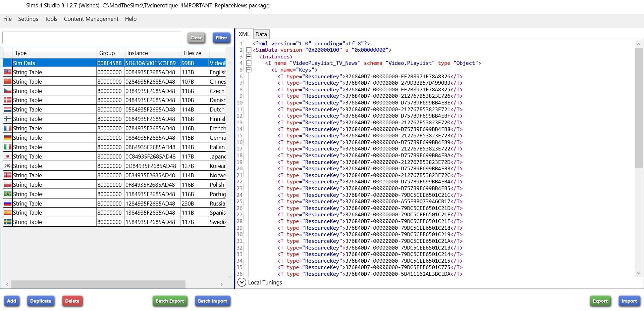Open the Tools menu
Viewport: 644px width, 311px height.
51,19
